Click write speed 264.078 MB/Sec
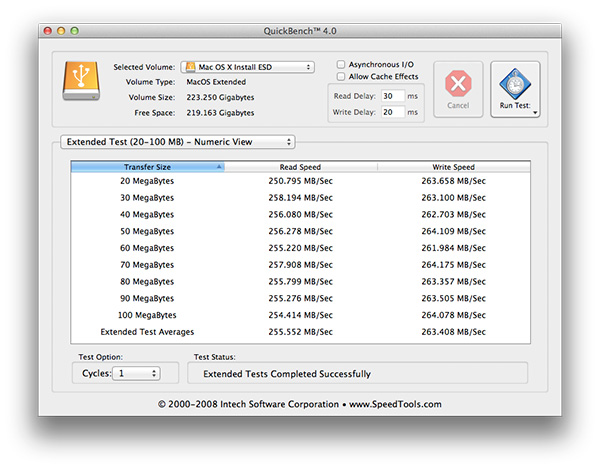Viewport: 600px width, 469px height. pyautogui.click(x=453, y=315)
